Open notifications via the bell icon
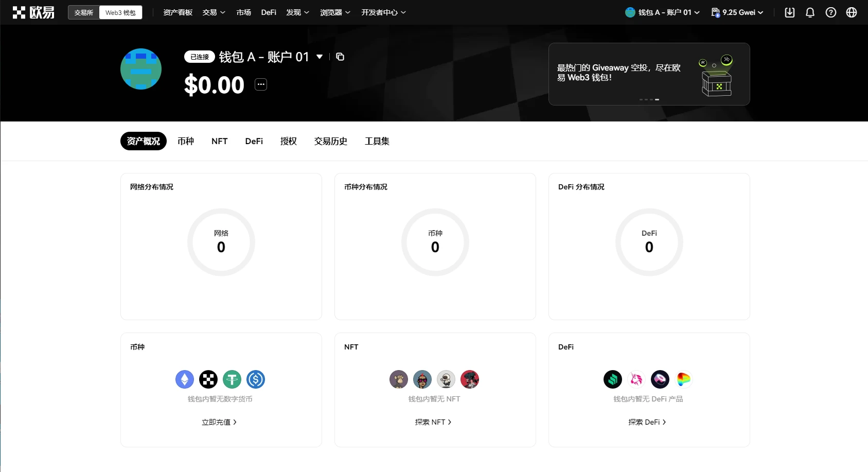The width and height of the screenshot is (868, 472). point(810,12)
